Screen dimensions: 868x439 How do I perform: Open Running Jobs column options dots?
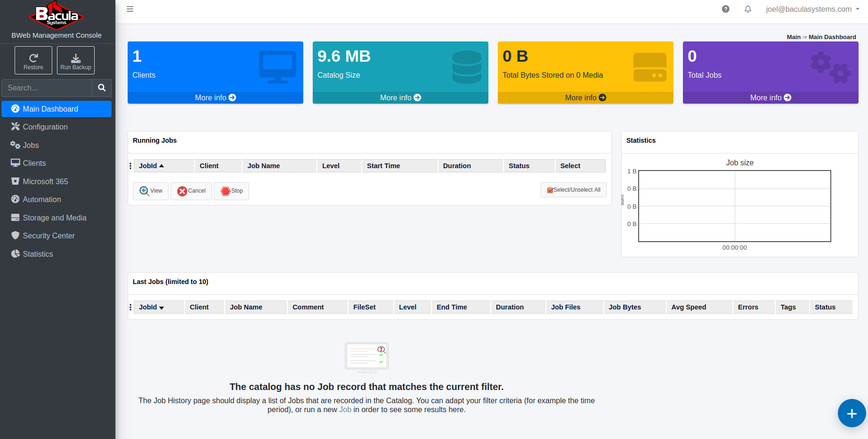point(130,166)
